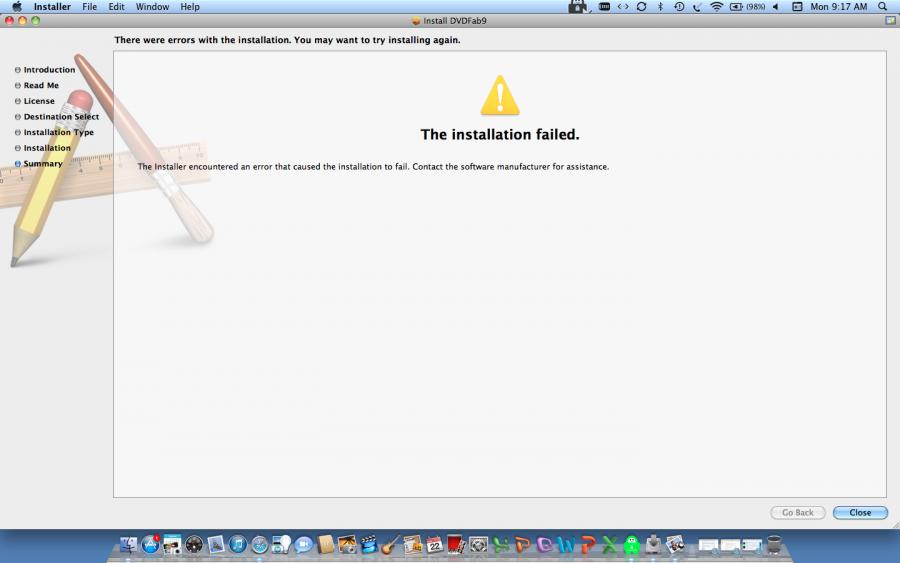The width and height of the screenshot is (900, 563).
Task: Open the Trash in the Dock
Action: click(x=774, y=544)
